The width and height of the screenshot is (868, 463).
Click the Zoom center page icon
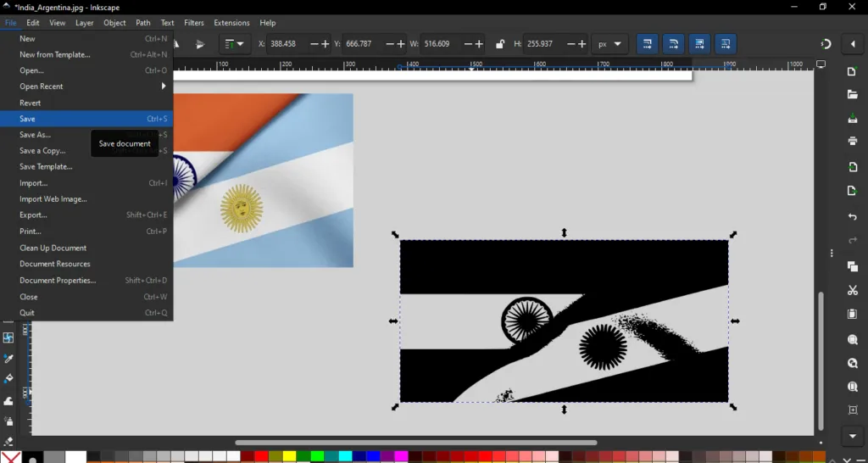pos(853,410)
